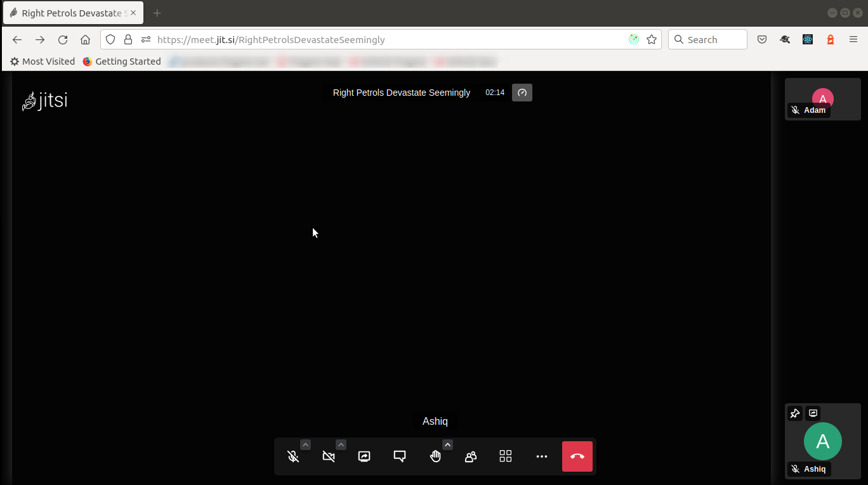Start the camera from the toolbar
The height and width of the screenshot is (485, 868).
(x=328, y=456)
